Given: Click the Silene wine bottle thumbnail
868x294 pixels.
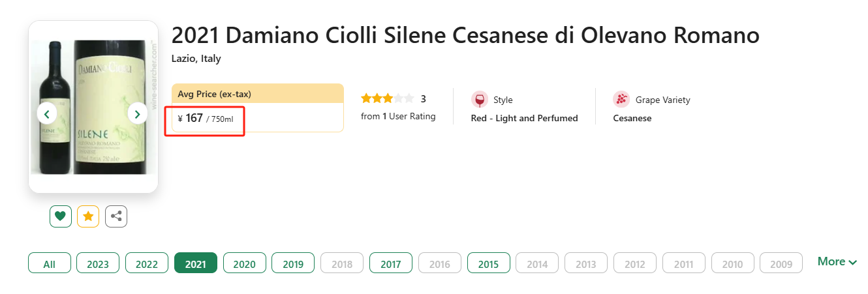Looking at the screenshot, I should pyautogui.click(x=93, y=108).
